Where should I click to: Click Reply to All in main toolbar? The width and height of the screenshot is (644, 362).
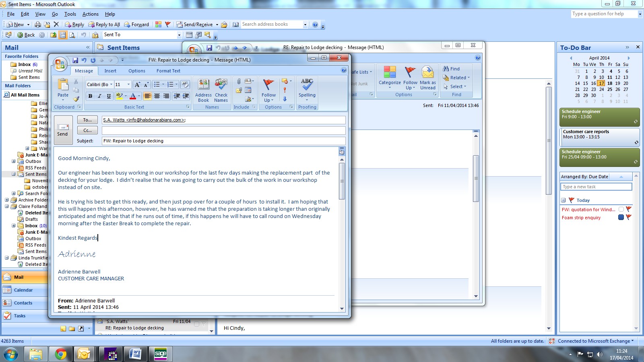(104, 25)
